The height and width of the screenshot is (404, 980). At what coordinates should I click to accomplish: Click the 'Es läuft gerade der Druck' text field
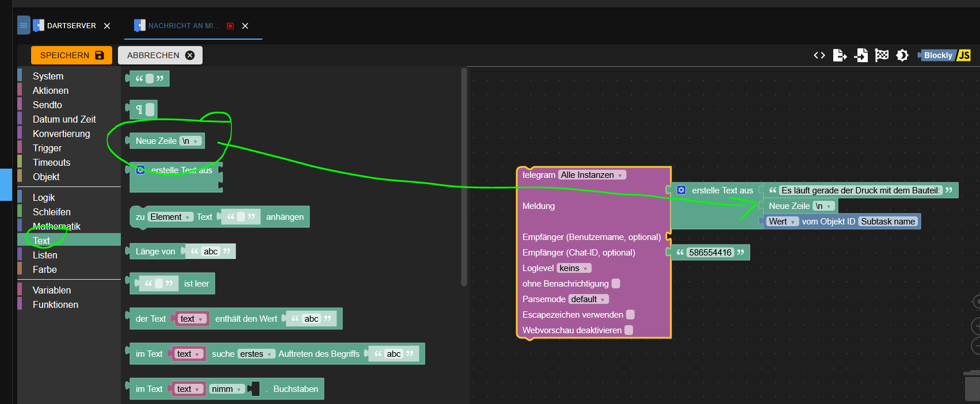pos(860,190)
